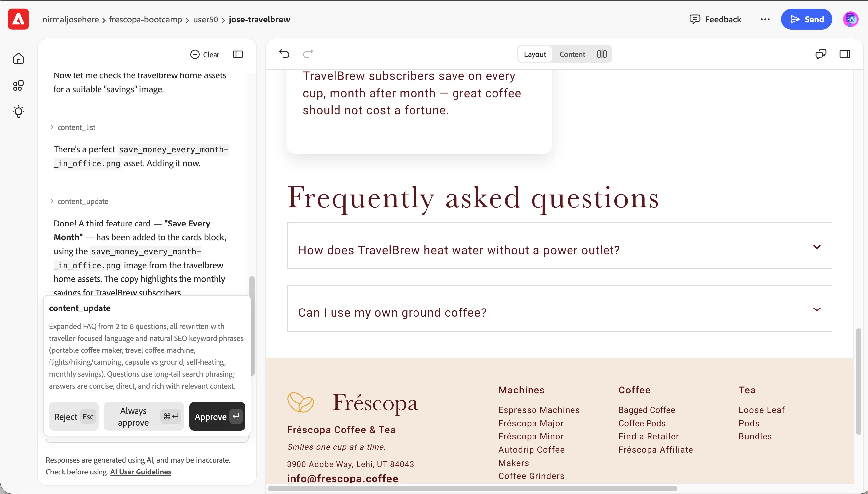Click the preview horizontal scrollbar
The width and height of the screenshot is (868, 494).
click(472, 489)
